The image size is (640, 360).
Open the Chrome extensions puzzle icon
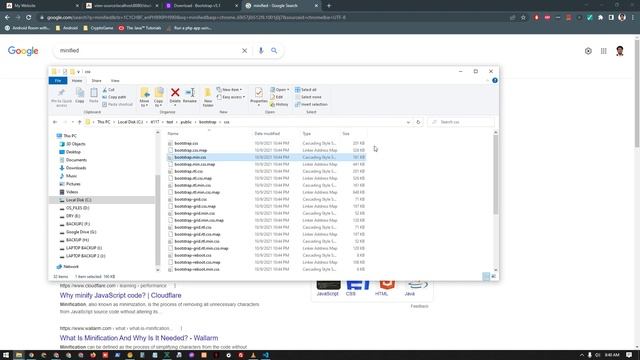[x=600, y=18]
